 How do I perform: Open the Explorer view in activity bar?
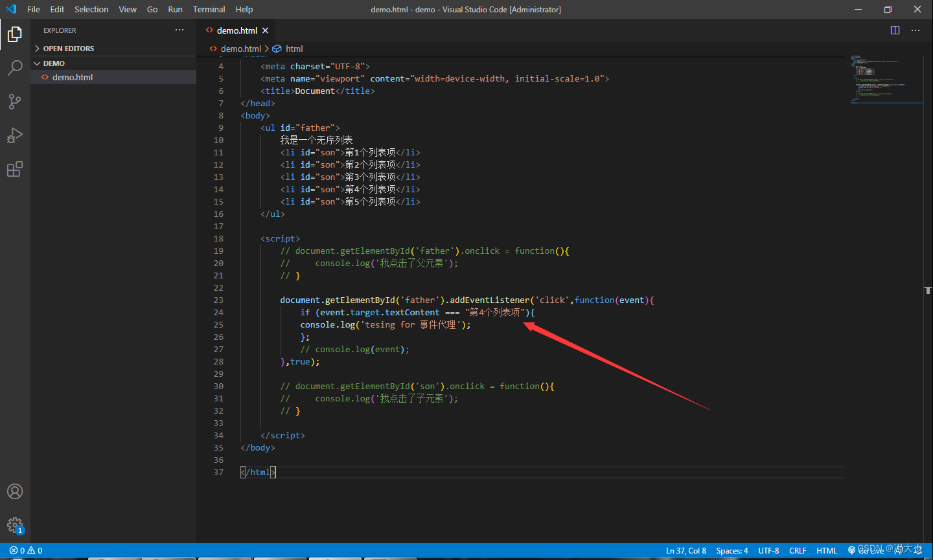(15, 34)
